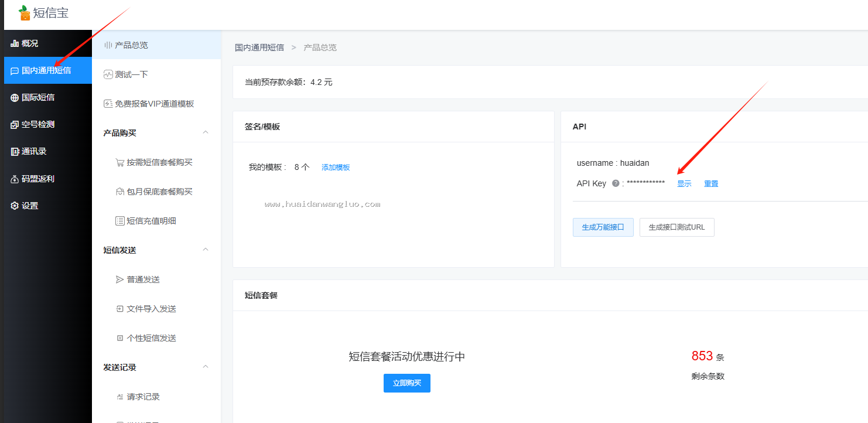Collapse the 短信发送 section chevron
The height and width of the screenshot is (423, 868).
click(206, 250)
